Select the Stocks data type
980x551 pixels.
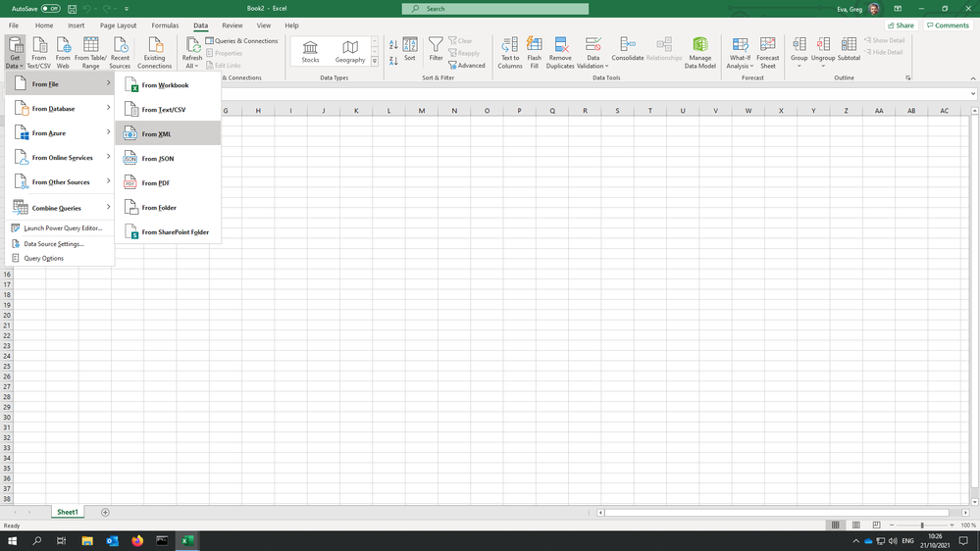[310, 51]
